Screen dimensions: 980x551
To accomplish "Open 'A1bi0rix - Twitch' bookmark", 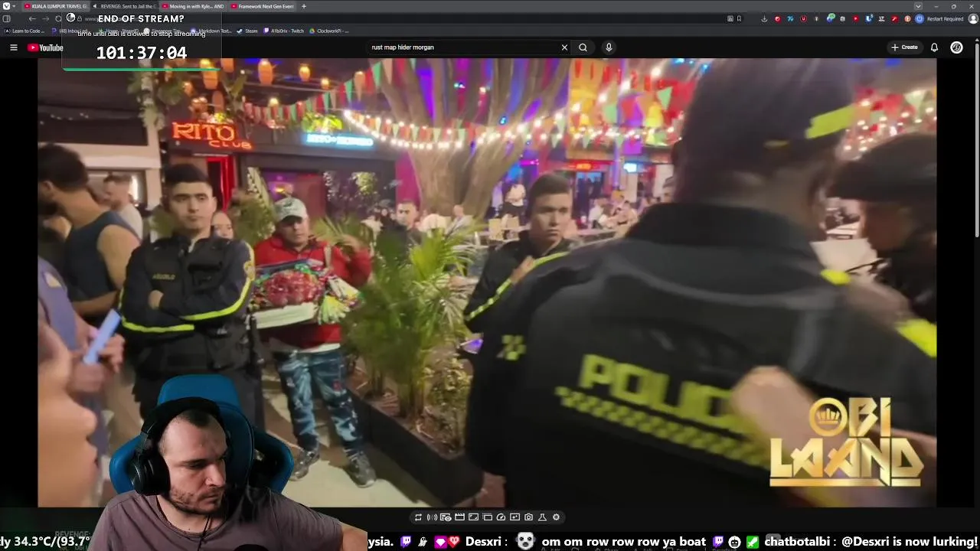I will 283,31.
